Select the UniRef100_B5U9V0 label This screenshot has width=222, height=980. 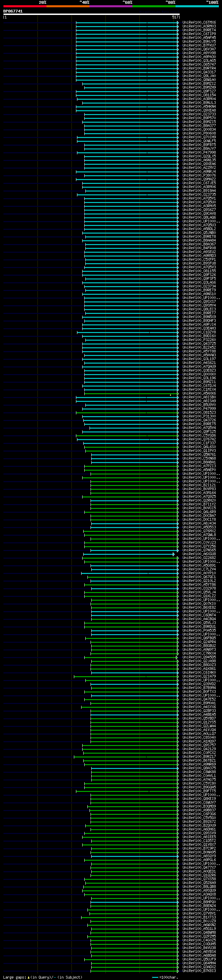[x=199, y=405]
